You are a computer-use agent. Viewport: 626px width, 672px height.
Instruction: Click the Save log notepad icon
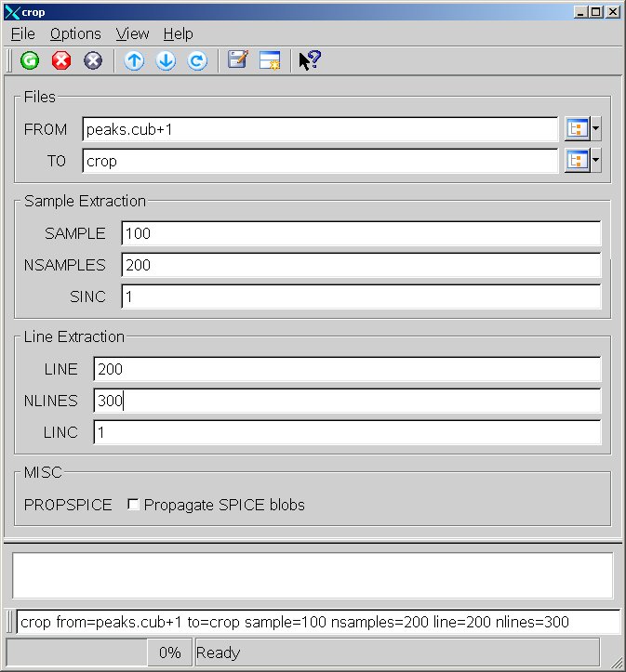point(238,60)
